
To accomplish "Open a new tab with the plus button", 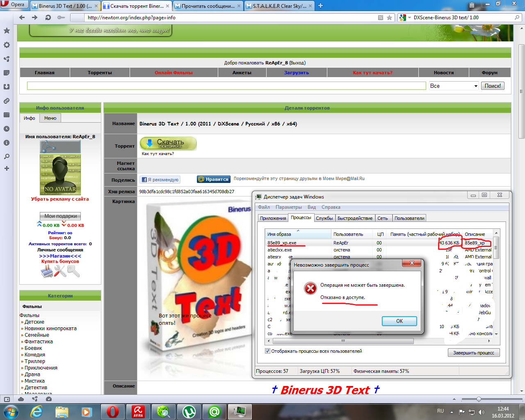I will click(x=321, y=6).
